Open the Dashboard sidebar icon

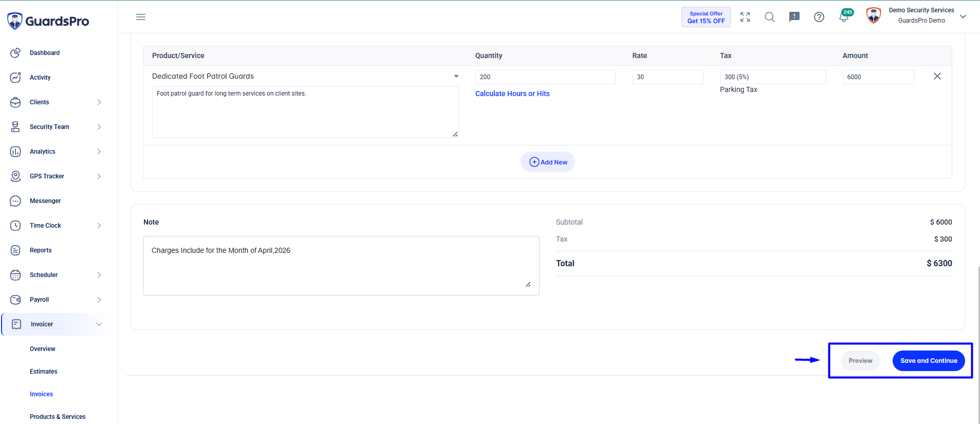[x=15, y=53]
